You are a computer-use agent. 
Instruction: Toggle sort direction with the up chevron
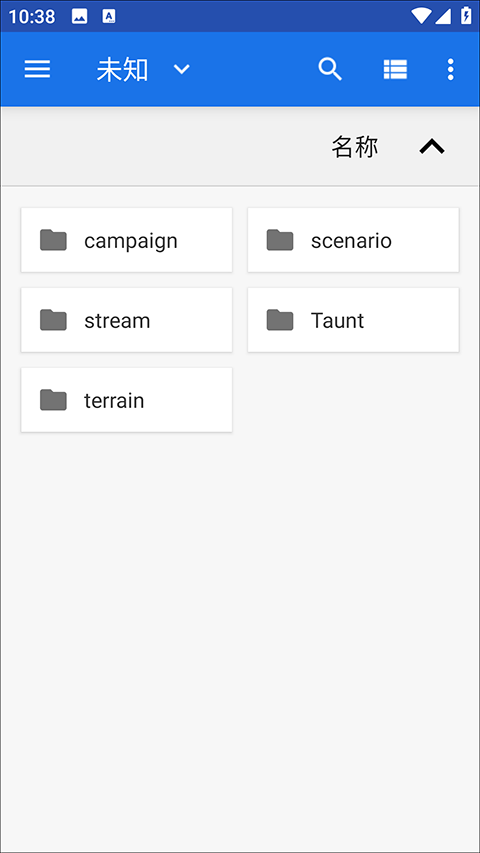[x=432, y=147]
